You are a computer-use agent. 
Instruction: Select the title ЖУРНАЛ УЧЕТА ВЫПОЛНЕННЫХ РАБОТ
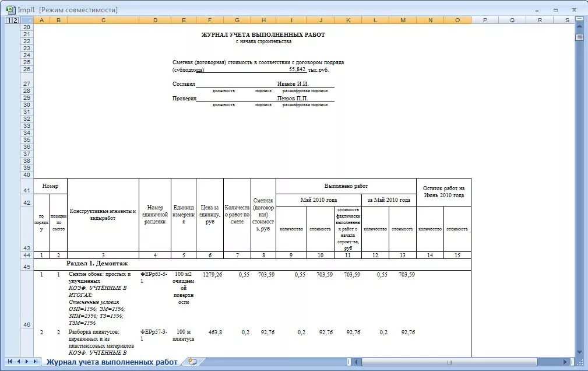coord(263,34)
